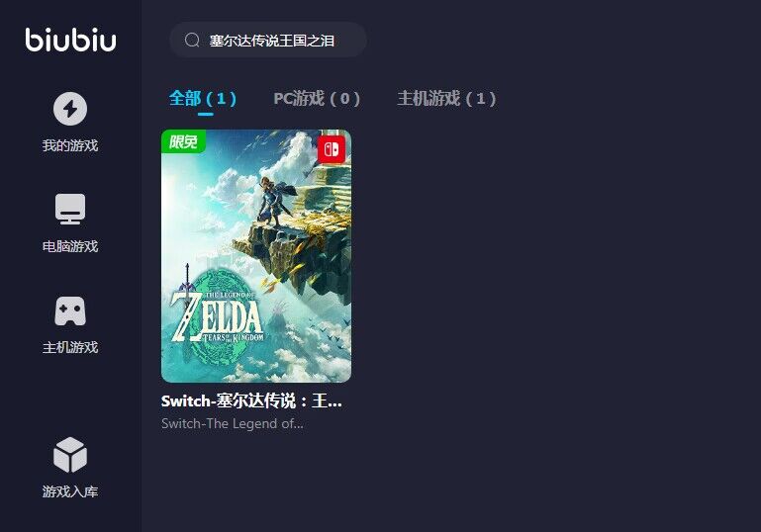Click the Switch-The Legend of... subtitle
The image size is (761, 532).
[x=233, y=424]
